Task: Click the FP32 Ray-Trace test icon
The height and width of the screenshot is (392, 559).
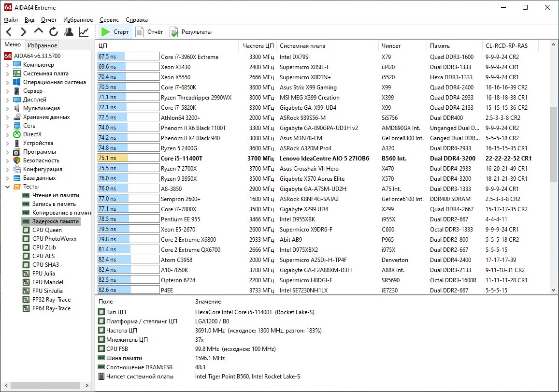Action: [26, 300]
